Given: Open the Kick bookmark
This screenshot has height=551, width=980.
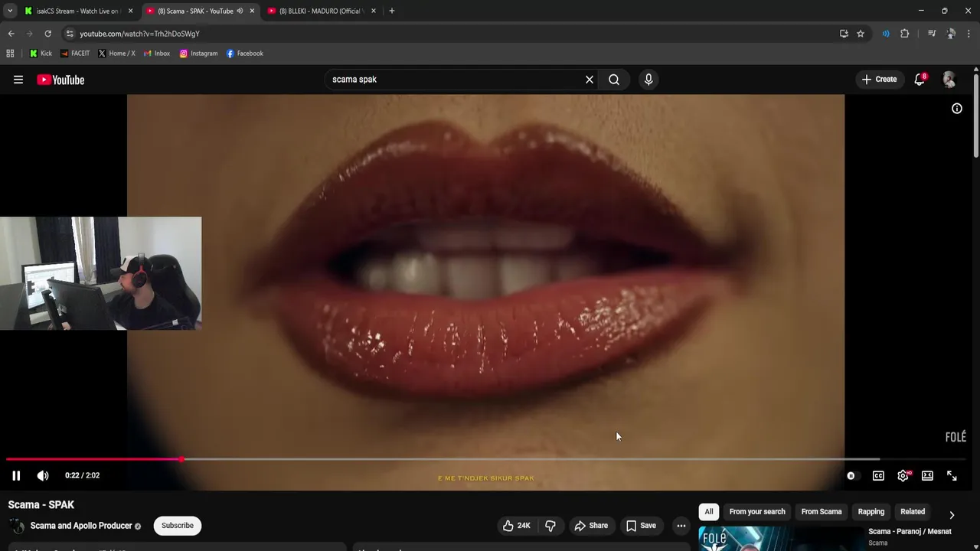Looking at the screenshot, I should 41,54.
